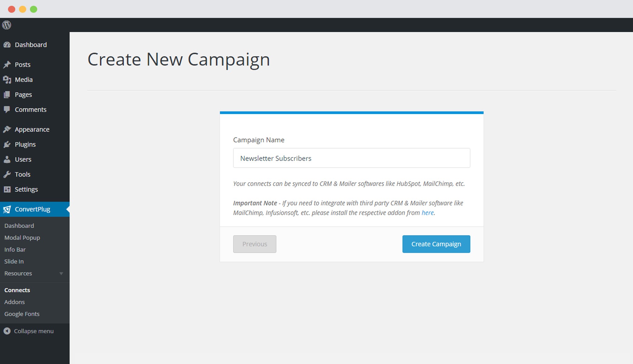Image resolution: width=633 pixels, height=364 pixels.
Task: Open the Modal Popup submenu item
Action: click(x=22, y=238)
